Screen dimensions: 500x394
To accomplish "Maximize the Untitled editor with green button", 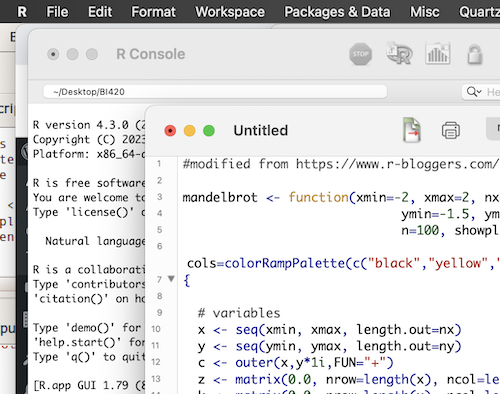I will click(x=209, y=131).
